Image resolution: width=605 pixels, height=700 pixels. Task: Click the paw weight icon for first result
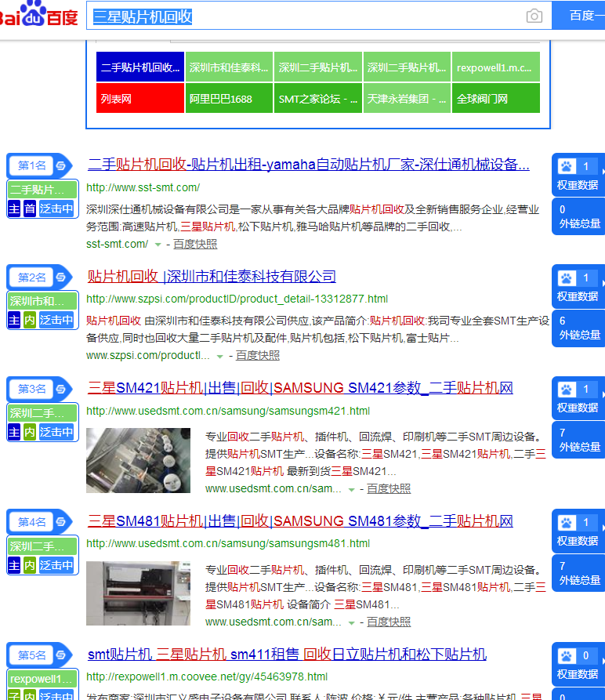pos(566,166)
